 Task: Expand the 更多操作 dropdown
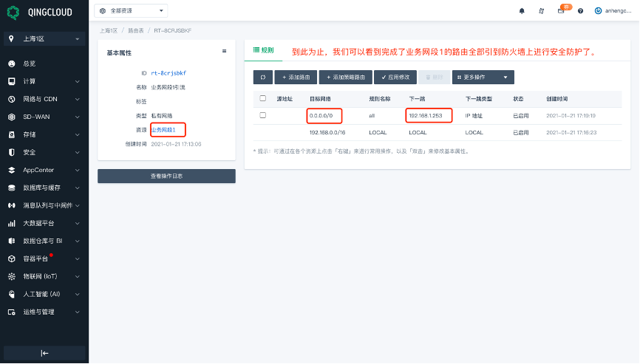click(483, 78)
